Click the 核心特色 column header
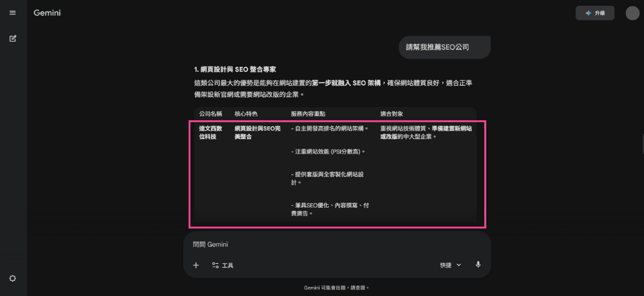Viewport: 644px width, 296px height. click(245, 114)
